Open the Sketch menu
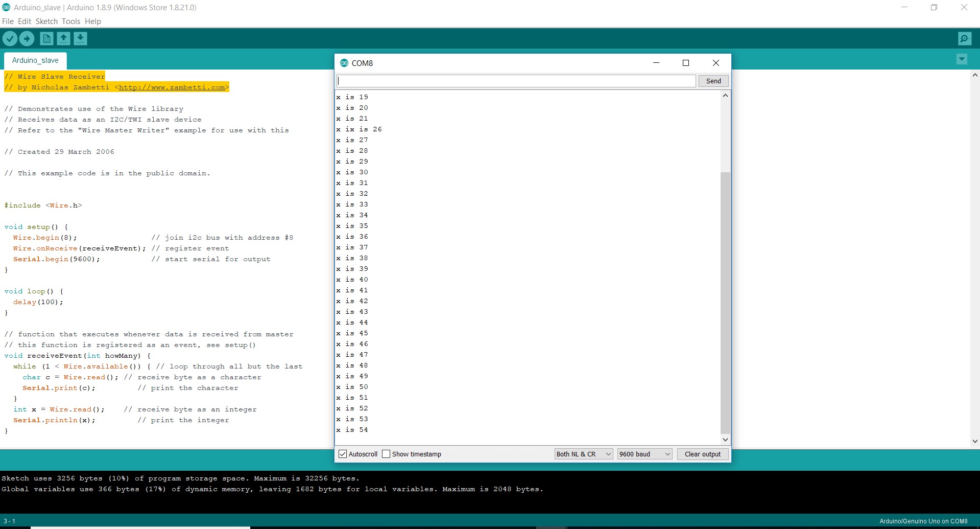This screenshot has width=980, height=529. point(46,21)
